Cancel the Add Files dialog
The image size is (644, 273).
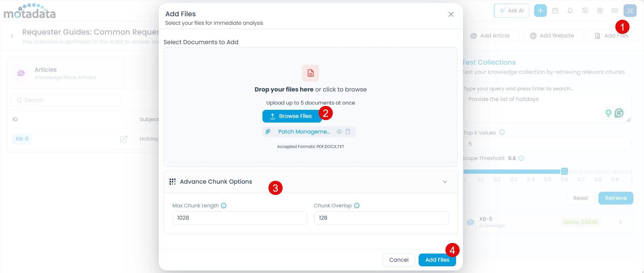(398, 260)
